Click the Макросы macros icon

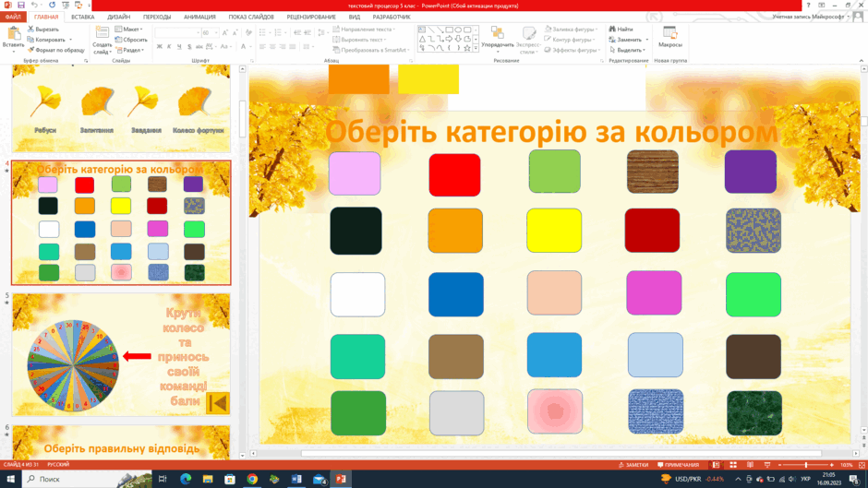pyautogui.click(x=669, y=37)
